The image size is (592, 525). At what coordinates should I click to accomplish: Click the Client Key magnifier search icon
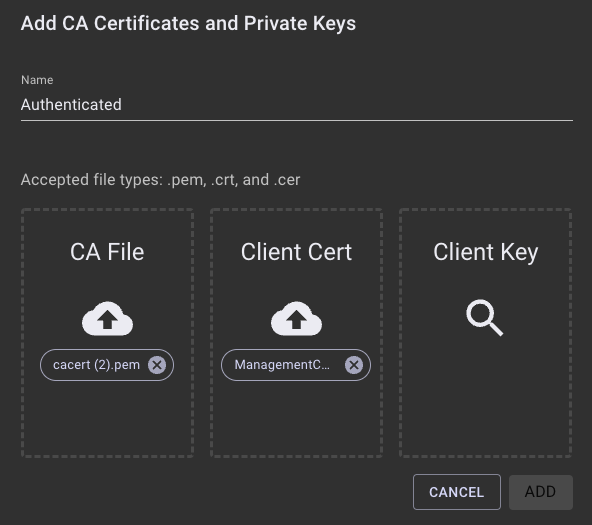point(485,318)
